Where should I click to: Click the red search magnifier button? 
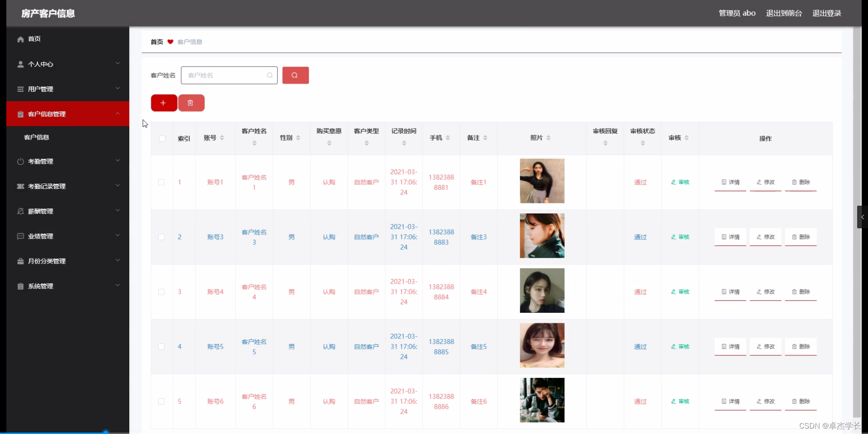coord(296,75)
